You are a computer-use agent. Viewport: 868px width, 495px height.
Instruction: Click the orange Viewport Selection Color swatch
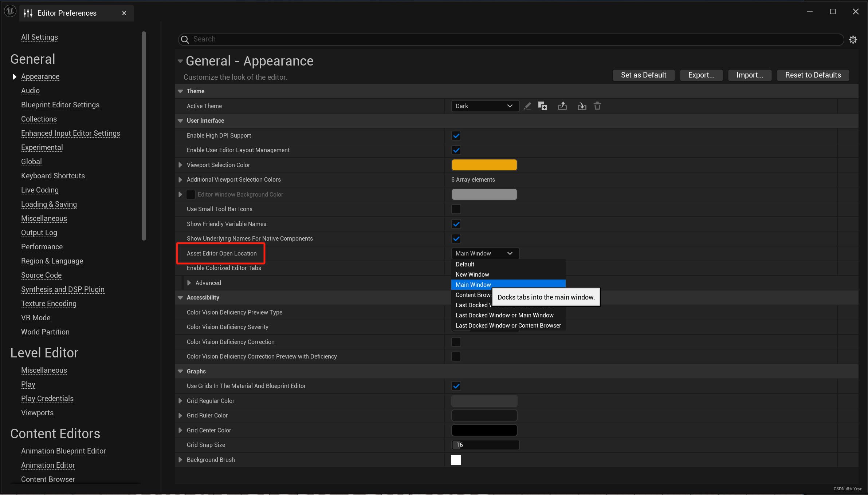(x=484, y=165)
